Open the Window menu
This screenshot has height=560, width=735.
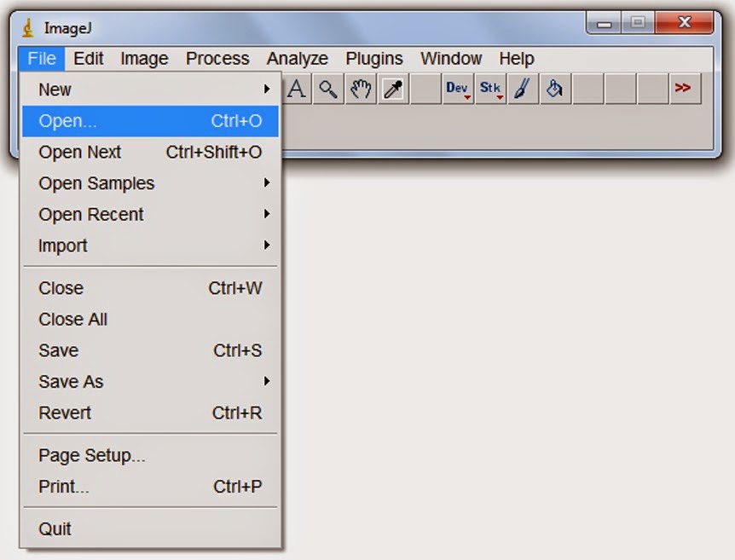pos(451,59)
